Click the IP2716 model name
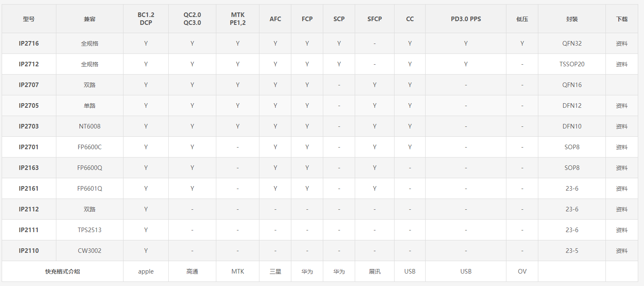This screenshot has height=286, width=644. (x=29, y=44)
